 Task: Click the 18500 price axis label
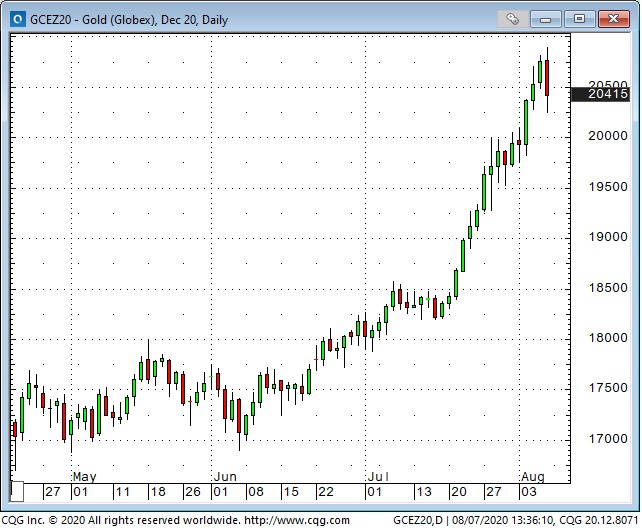tap(608, 288)
